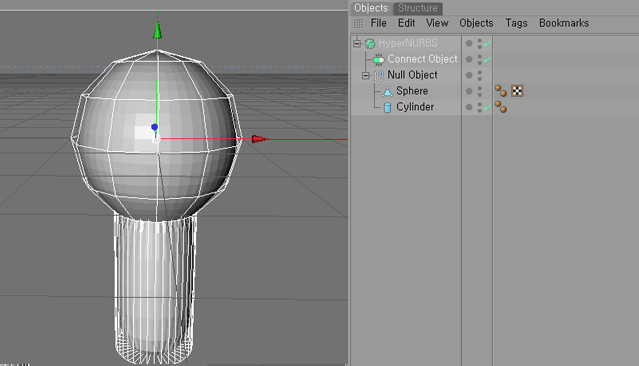Click the green Y-axis arrow handle
639x366 pixels.
coord(157,31)
